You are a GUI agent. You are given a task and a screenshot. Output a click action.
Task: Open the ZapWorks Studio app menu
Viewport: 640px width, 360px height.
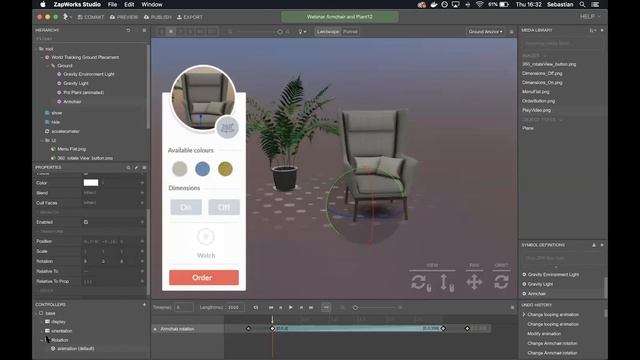coord(77,4)
